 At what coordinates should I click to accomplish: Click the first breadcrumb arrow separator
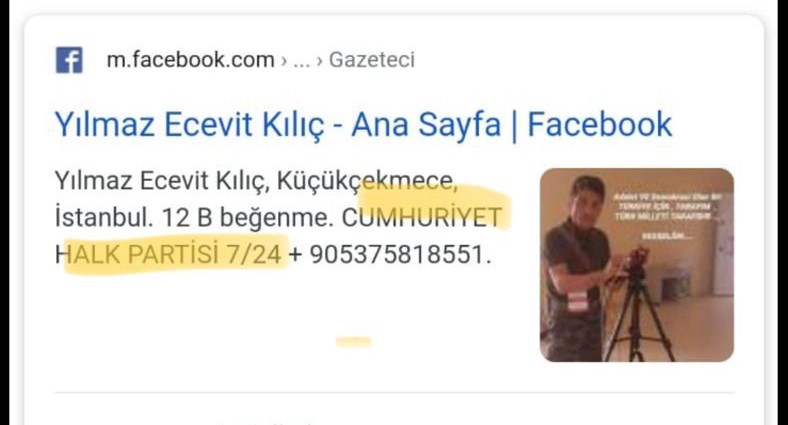tap(284, 61)
